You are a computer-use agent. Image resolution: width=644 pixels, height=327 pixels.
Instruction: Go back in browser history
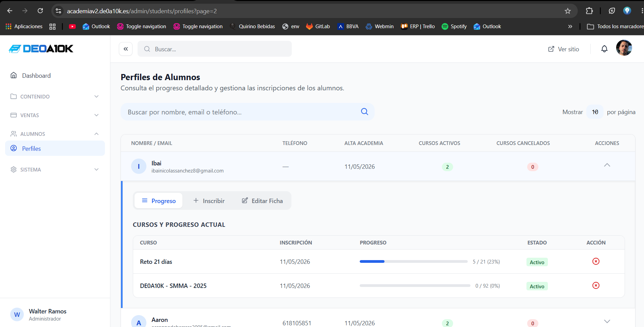(x=10, y=11)
